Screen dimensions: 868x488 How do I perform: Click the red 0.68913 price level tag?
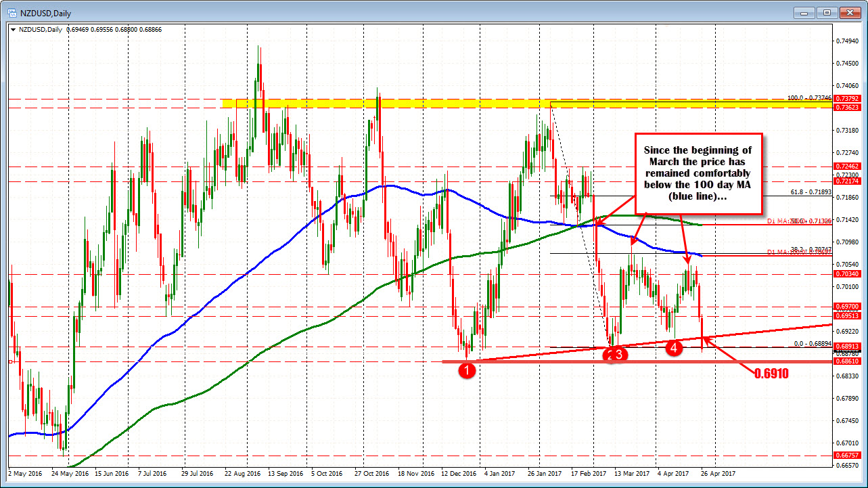(x=846, y=347)
